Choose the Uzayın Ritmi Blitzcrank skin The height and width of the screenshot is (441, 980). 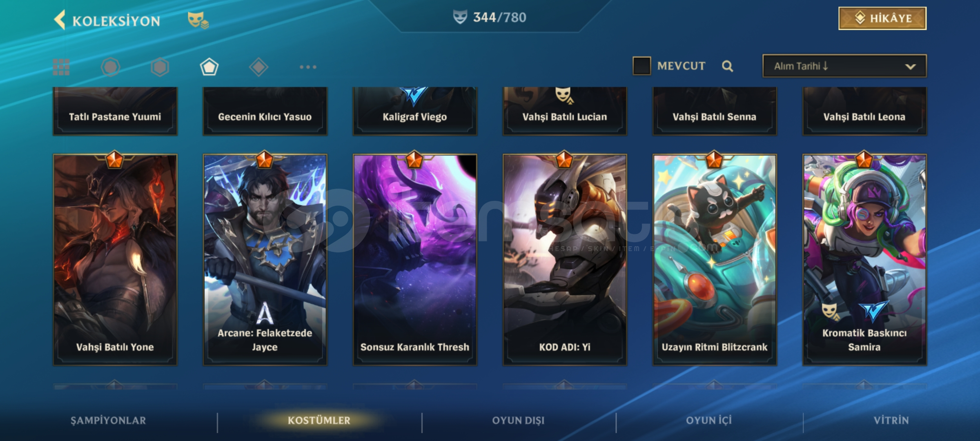click(715, 259)
